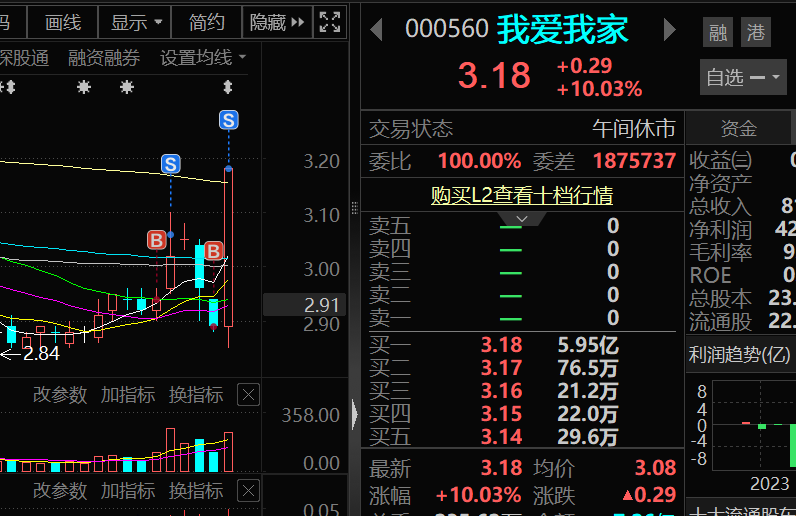Click 改参数 in volume panel
This screenshot has height=516, width=796.
(60, 395)
